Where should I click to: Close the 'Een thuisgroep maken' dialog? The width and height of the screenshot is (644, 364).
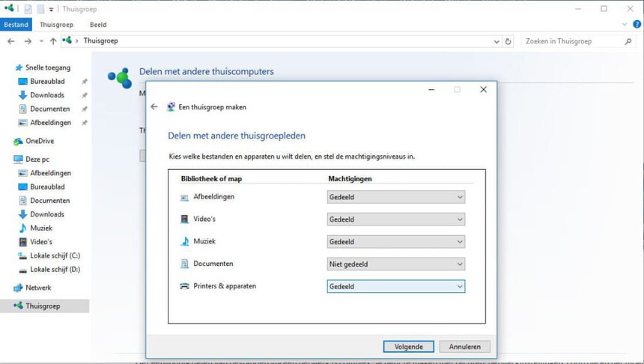tap(484, 90)
